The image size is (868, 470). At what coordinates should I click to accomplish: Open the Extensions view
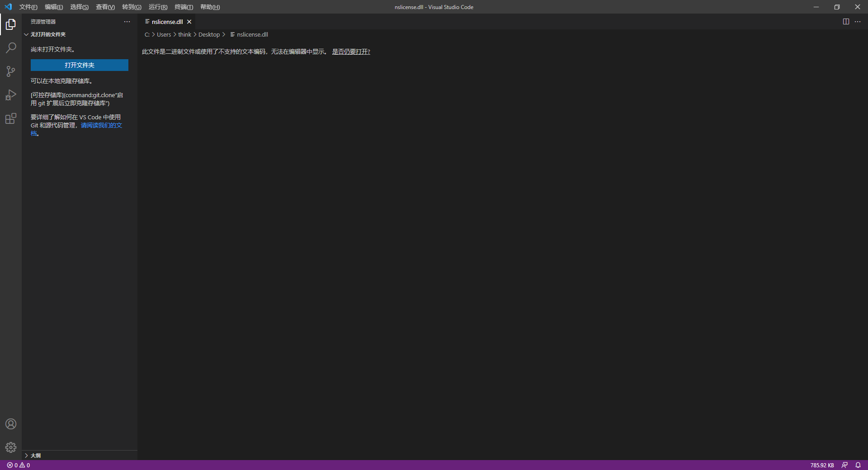coord(11,118)
